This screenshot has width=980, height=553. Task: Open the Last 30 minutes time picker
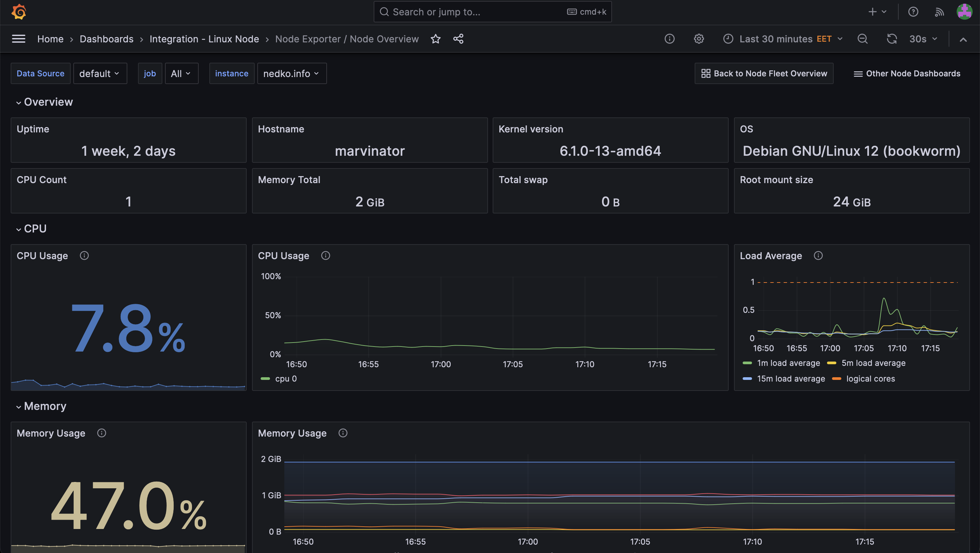(783, 39)
